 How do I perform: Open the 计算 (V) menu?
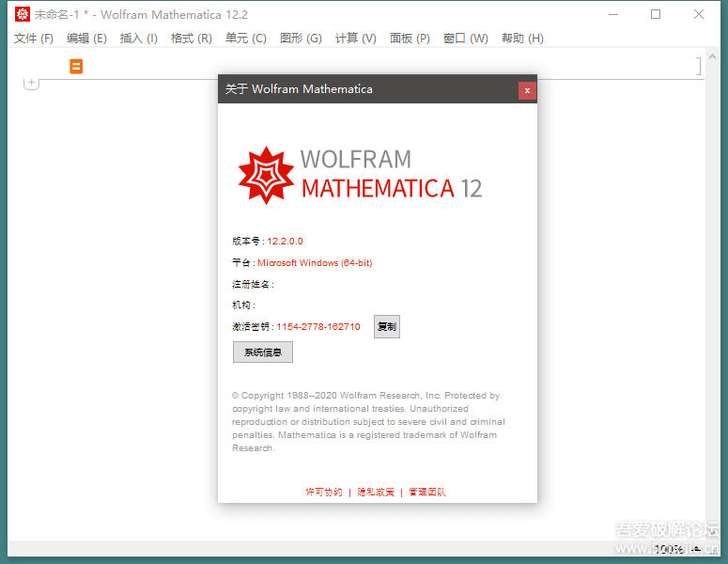click(x=355, y=39)
